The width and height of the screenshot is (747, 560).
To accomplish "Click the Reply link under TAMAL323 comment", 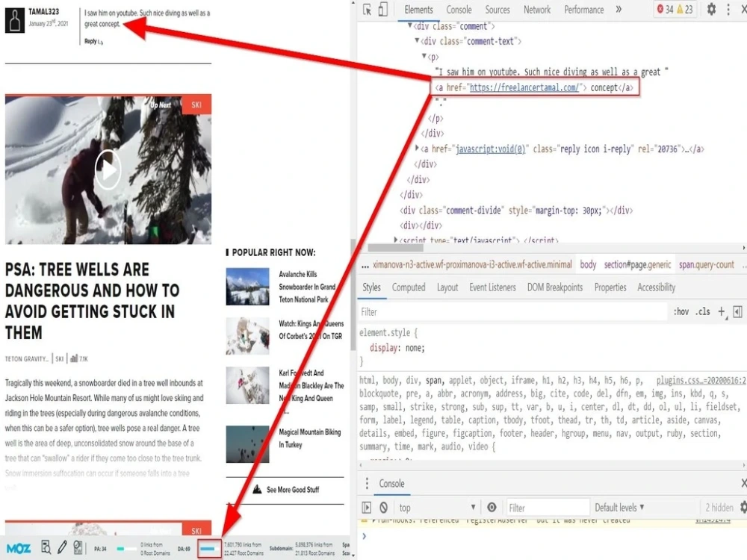I will [93, 41].
